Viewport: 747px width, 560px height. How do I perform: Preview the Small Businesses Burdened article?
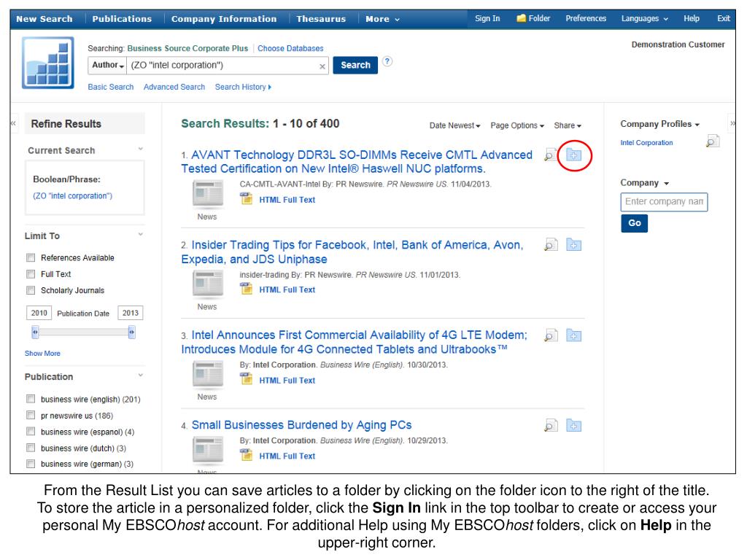[551, 425]
